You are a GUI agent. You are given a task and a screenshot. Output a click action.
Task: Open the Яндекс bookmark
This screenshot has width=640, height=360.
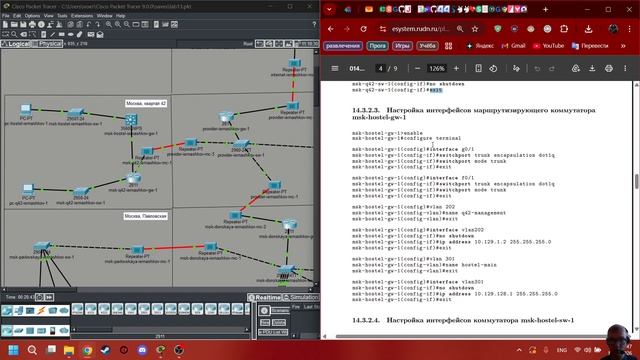[x=480, y=46]
